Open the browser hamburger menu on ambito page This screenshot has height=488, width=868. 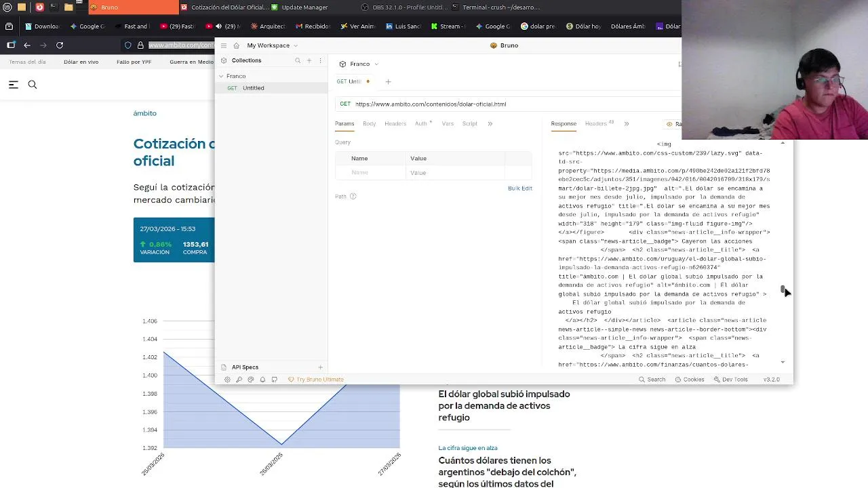(x=14, y=85)
